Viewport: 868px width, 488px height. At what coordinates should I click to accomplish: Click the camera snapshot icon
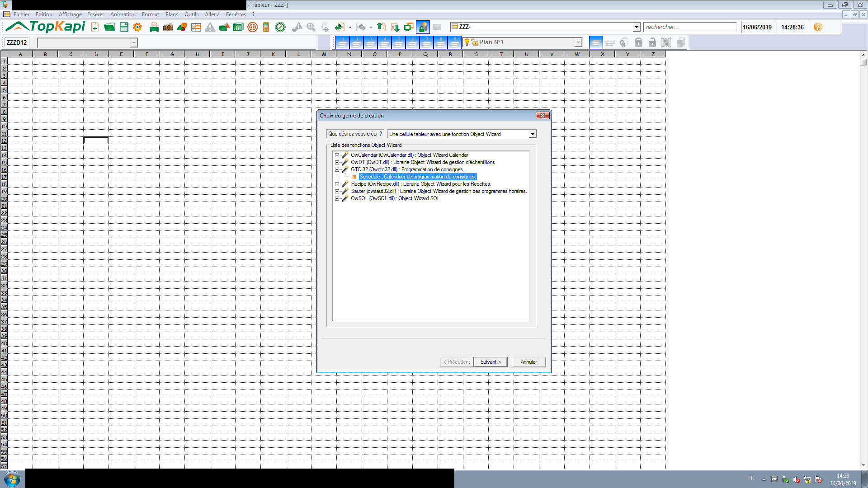tap(168, 27)
